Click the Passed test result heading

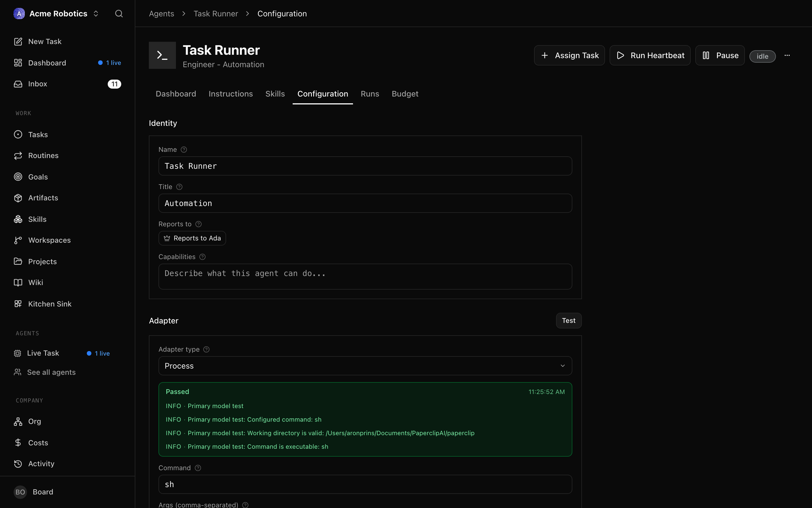(178, 392)
